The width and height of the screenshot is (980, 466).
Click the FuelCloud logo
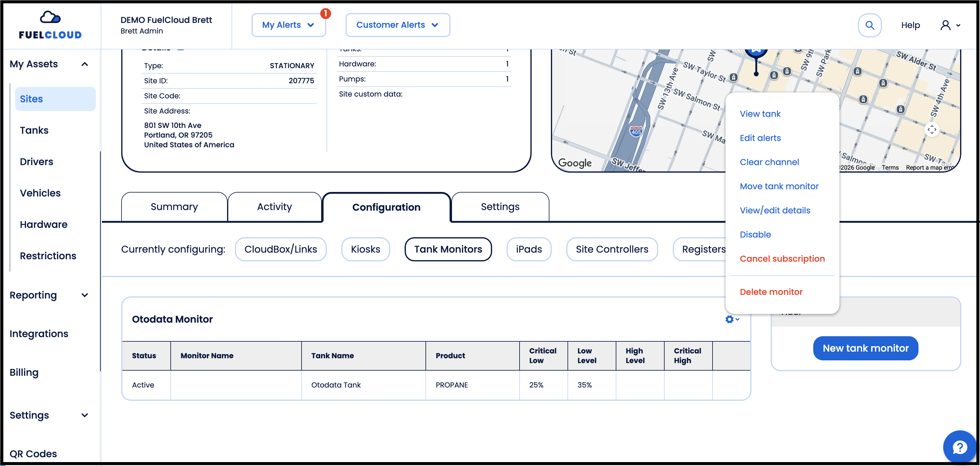[50, 25]
